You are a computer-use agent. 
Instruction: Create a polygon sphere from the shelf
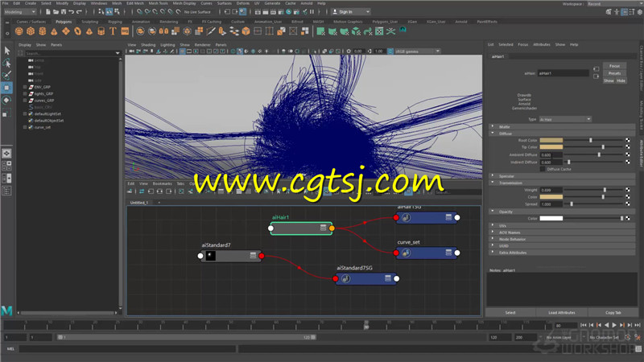(19, 31)
